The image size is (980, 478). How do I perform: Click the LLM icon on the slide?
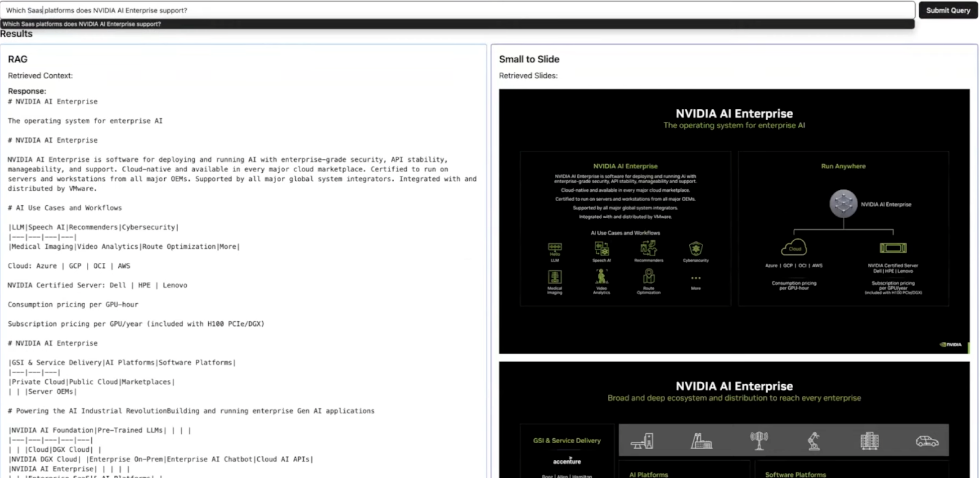click(x=554, y=248)
